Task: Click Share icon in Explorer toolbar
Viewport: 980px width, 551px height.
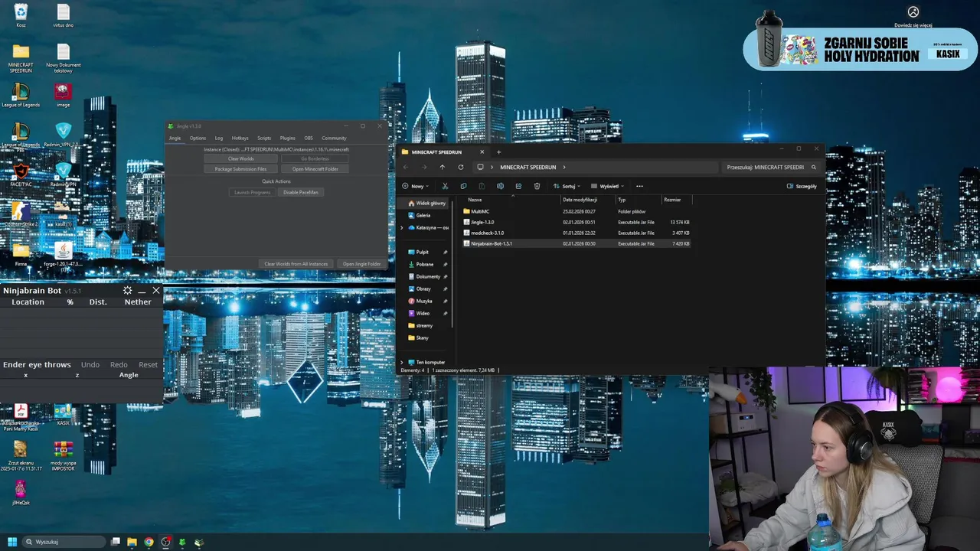Action: [518, 186]
